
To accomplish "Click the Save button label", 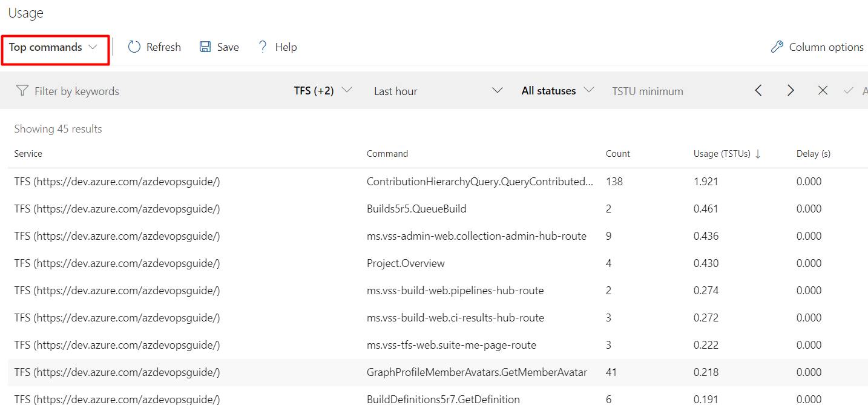I will tap(228, 47).
